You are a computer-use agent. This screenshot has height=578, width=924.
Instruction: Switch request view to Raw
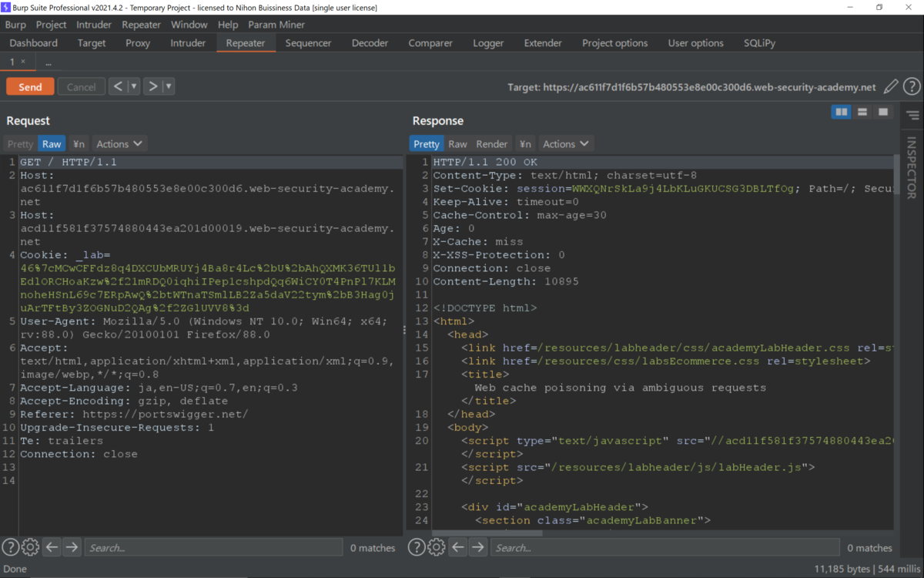tap(52, 144)
